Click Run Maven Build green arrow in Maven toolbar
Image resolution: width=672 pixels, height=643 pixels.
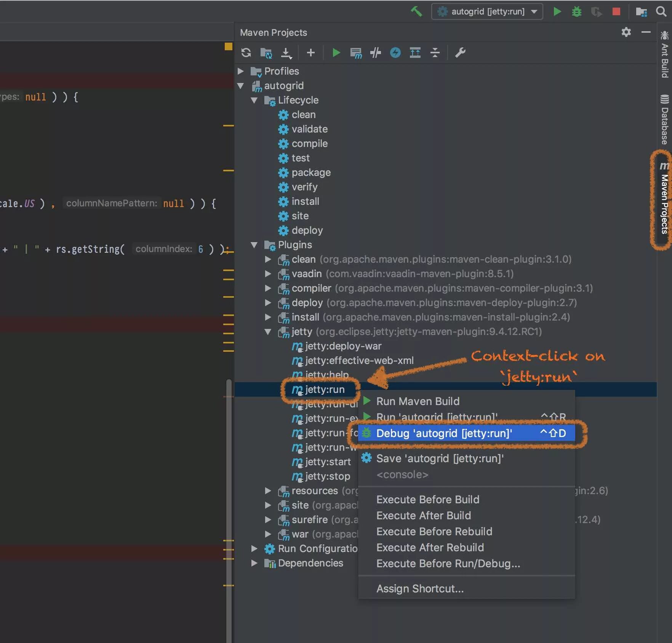[x=336, y=53]
